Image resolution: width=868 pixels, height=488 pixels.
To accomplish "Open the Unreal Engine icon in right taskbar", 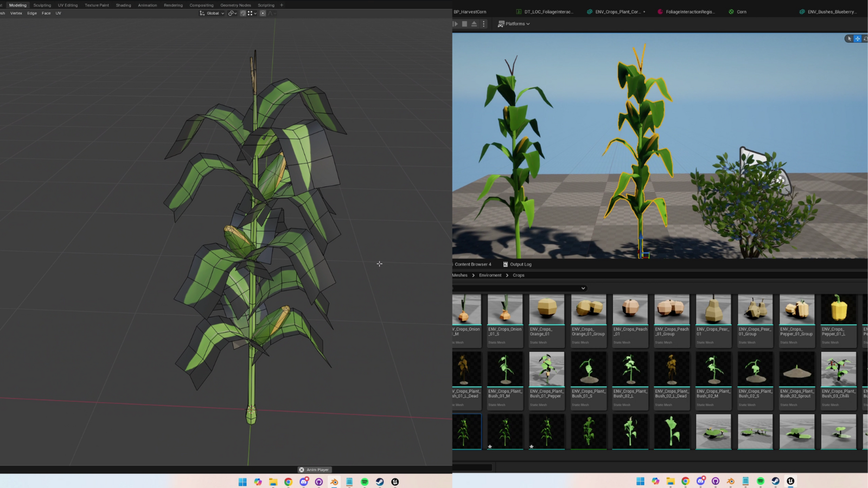I will (x=790, y=481).
